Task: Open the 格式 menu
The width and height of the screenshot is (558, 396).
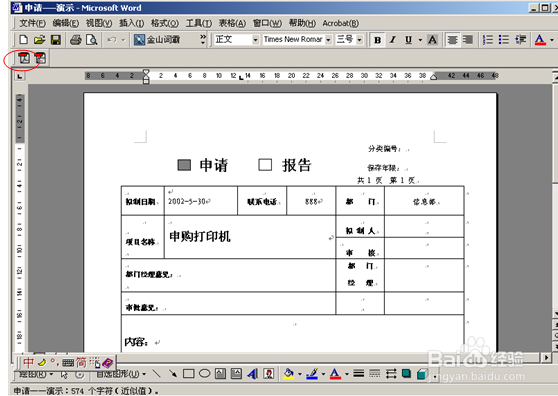Action: click(x=164, y=23)
